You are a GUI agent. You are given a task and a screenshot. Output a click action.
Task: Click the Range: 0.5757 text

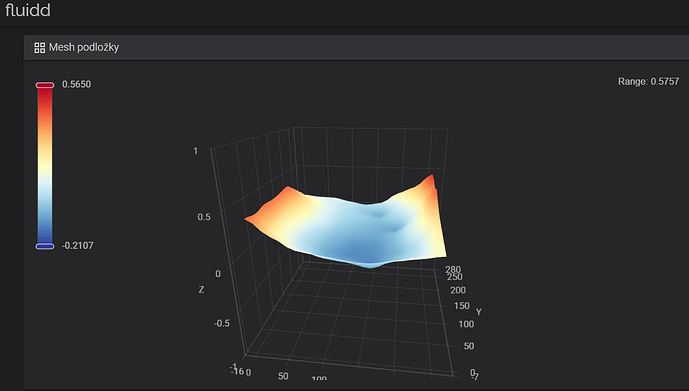(x=649, y=81)
